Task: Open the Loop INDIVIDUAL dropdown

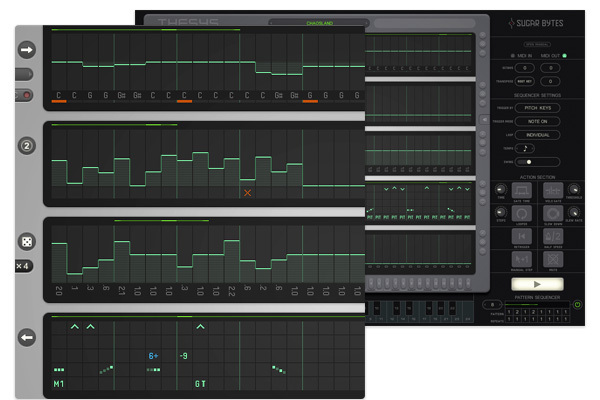Action: (538, 135)
